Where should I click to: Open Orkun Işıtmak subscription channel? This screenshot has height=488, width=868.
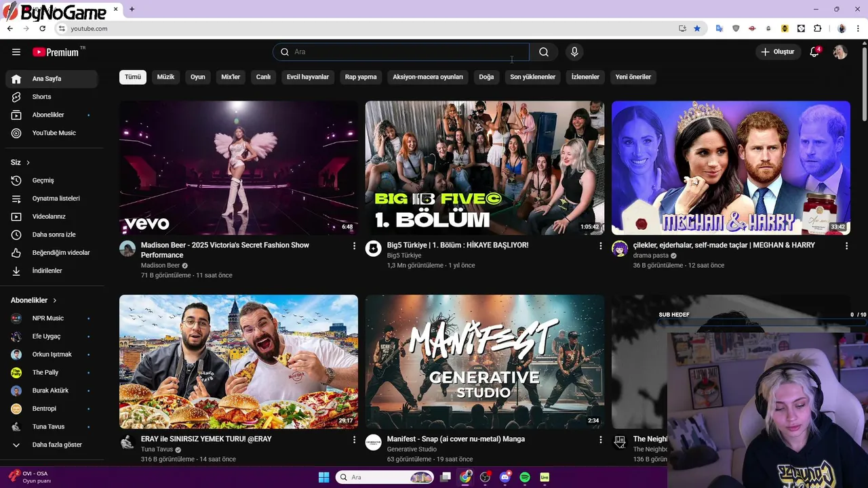click(52, 354)
